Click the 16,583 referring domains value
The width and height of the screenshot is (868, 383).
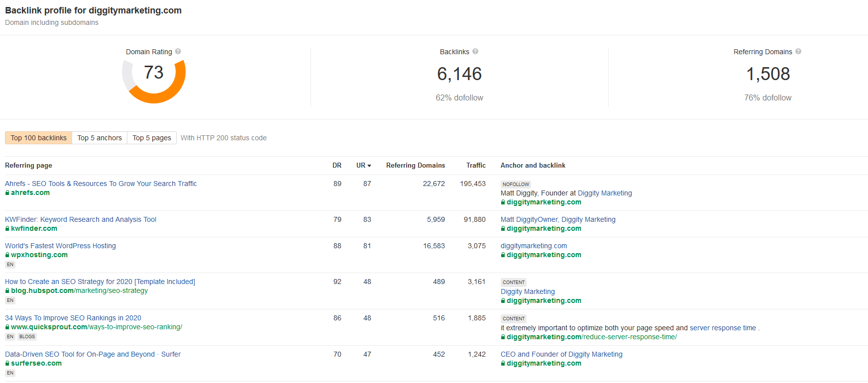click(x=434, y=246)
